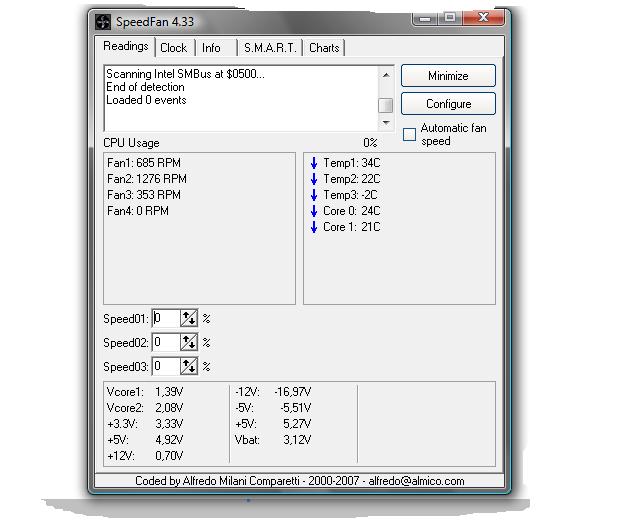Open the Clock tab
Screen dimensions: 640x520
174,48
